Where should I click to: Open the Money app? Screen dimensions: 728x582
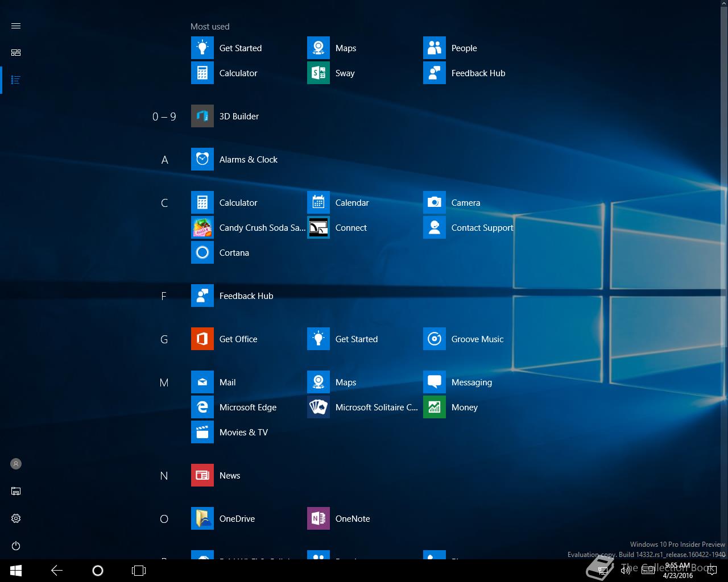click(x=480, y=408)
